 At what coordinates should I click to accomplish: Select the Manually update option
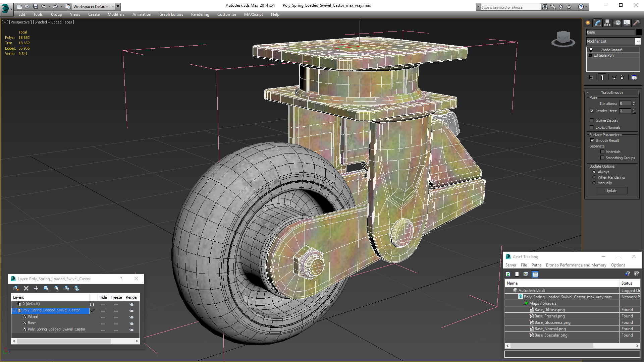594,183
